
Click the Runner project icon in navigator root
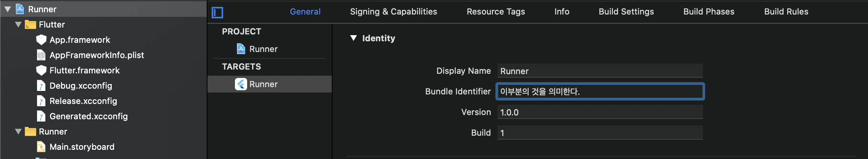pyautogui.click(x=20, y=9)
